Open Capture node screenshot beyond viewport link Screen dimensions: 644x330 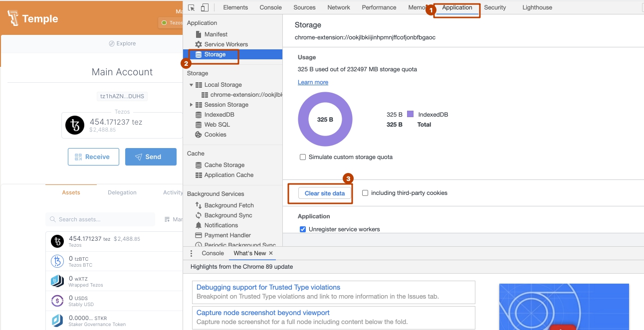coord(263,313)
